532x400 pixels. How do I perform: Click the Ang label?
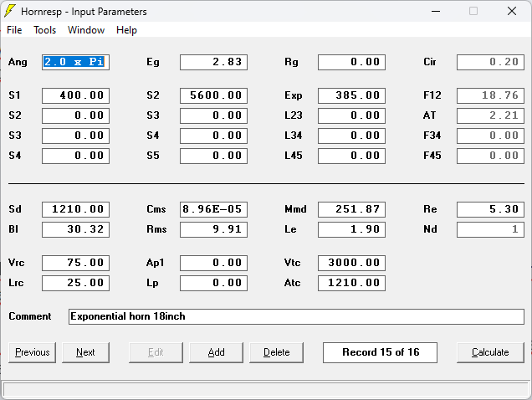(18, 62)
